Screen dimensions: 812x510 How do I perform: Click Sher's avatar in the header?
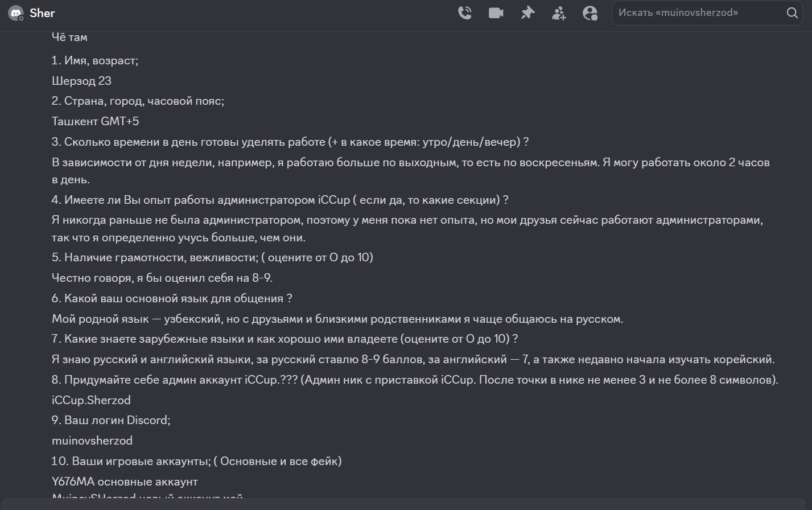(16, 13)
